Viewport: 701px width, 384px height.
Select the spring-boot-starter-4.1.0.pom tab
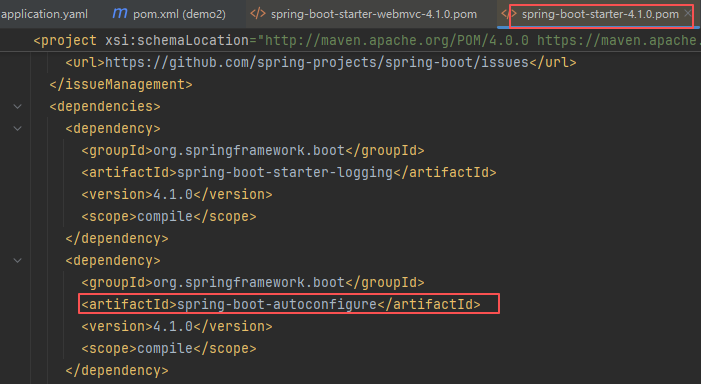pos(600,14)
